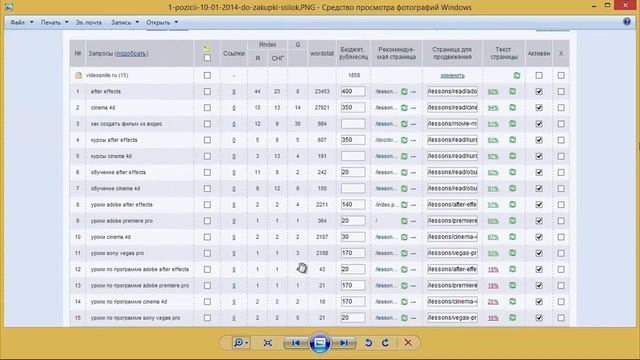Expand the Открыть dropdown menu
This screenshot has height=360, width=640.
[162, 22]
